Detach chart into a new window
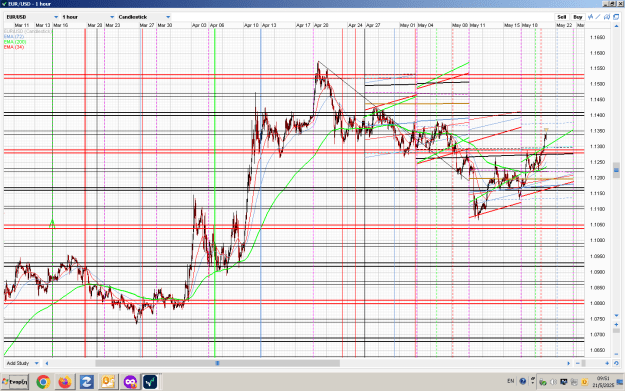The image size is (625, 391). coord(616,17)
